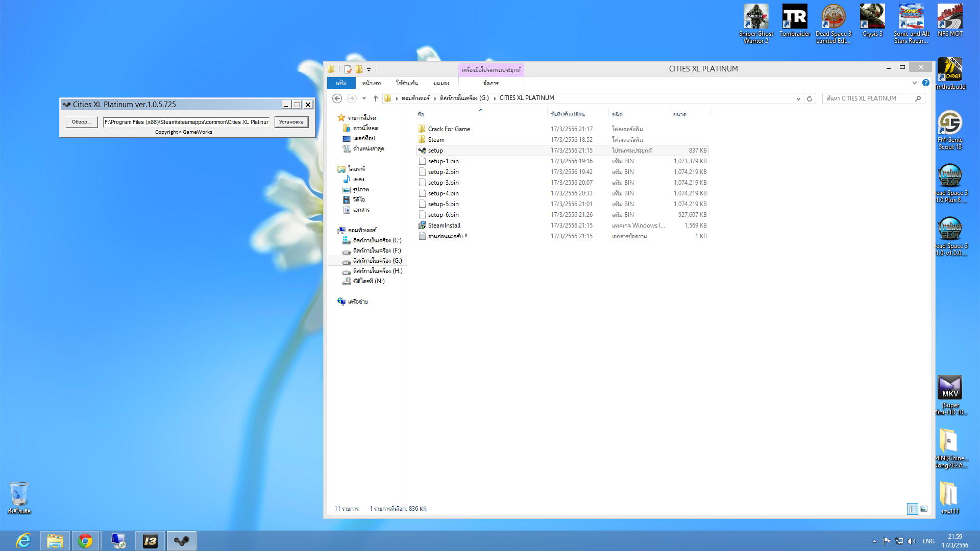Screen dimensions: 980x551
Task: Switch to details view icon in status bar
Action: coord(912,509)
